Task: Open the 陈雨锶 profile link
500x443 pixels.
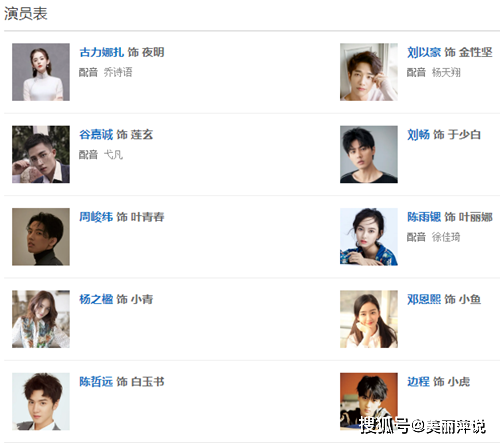Action: point(424,217)
